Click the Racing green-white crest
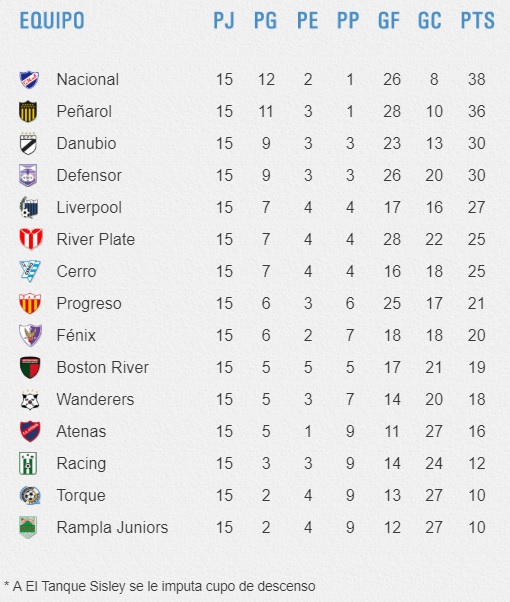 click(x=28, y=463)
